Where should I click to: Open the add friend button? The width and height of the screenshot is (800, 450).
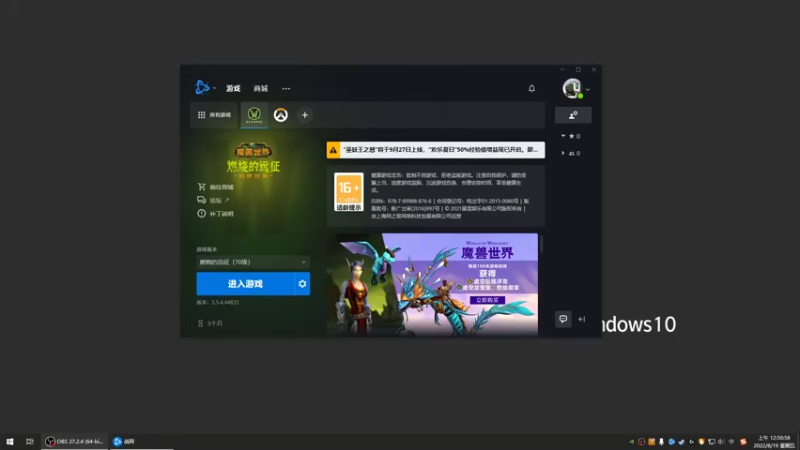coord(573,115)
